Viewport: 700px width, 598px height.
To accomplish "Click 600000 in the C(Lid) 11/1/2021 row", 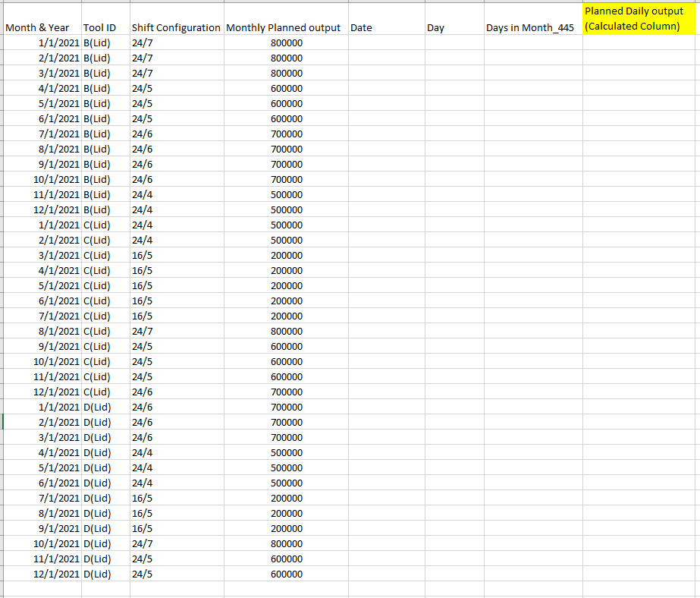I will click(286, 377).
